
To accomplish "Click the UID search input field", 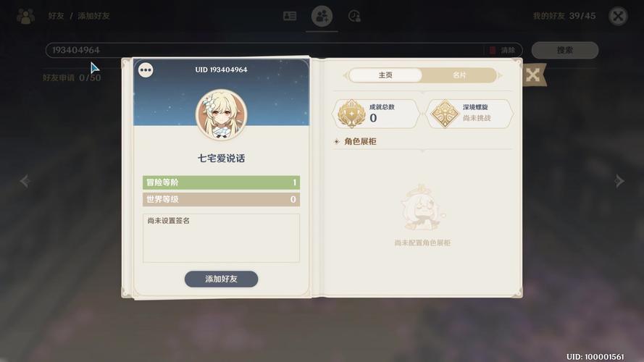I will 265,50.
